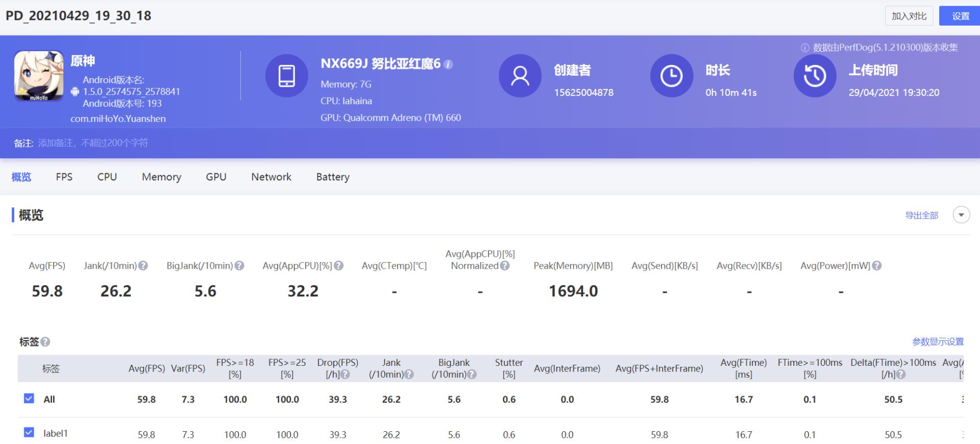This screenshot has width=980, height=444.
Task: Click the 加入对比 button
Action: point(909,16)
